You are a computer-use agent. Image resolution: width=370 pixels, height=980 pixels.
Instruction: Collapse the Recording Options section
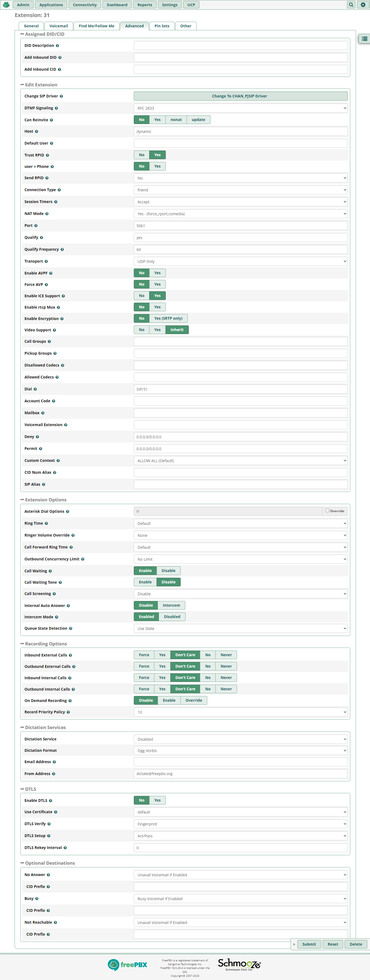click(x=22, y=644)
